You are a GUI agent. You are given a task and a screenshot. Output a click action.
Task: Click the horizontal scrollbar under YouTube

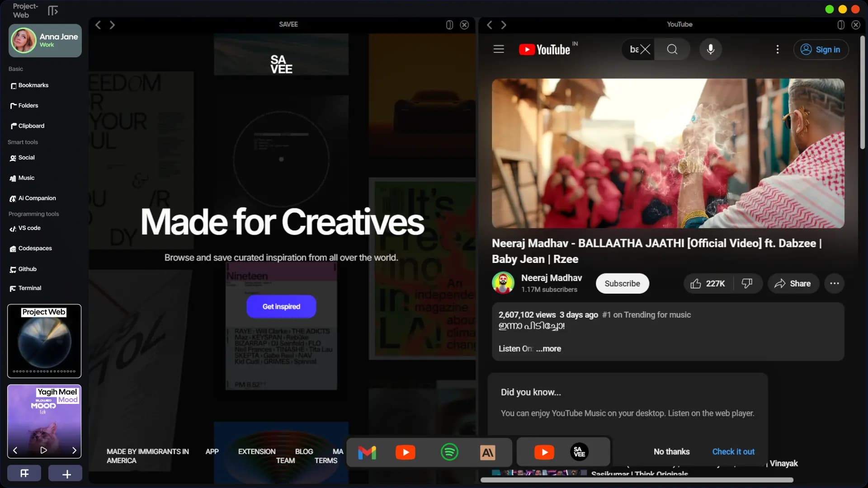pos(637,480)
